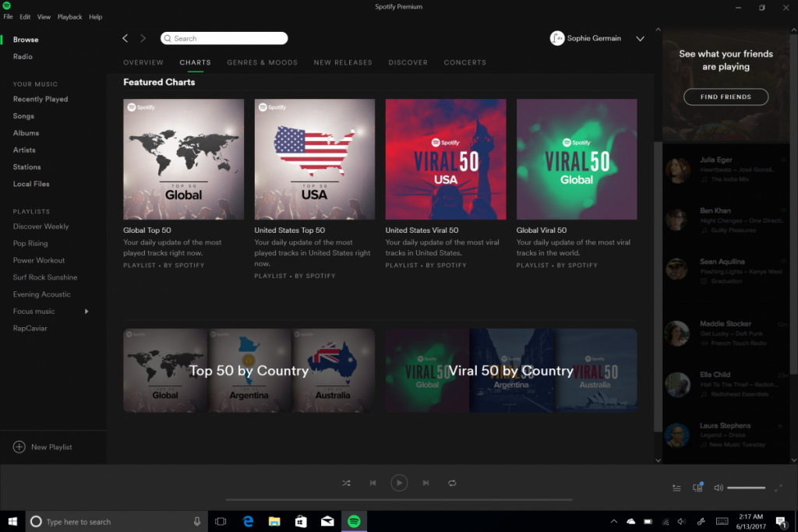Open the Global Top 50 playlist thumbnail
Image resolution: width=798 pixels, height=532 pixels.
pyautogui.click(x=182, y=159)
